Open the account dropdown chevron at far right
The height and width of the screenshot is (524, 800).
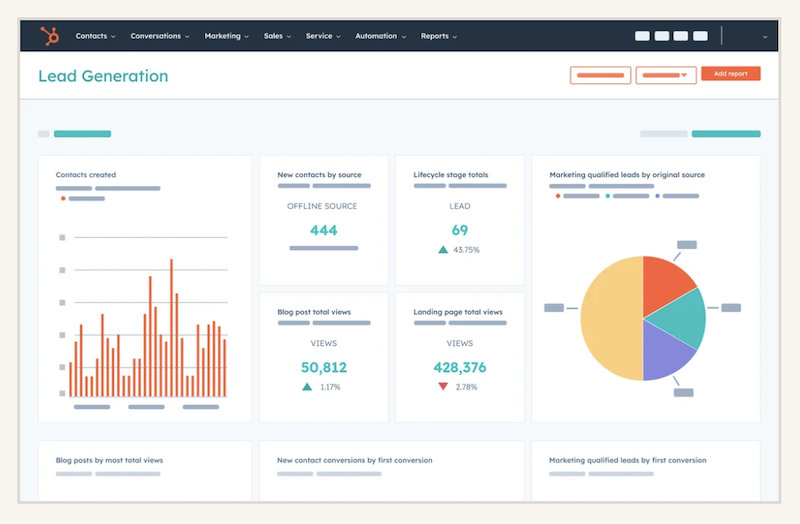(x=765, y=37)
